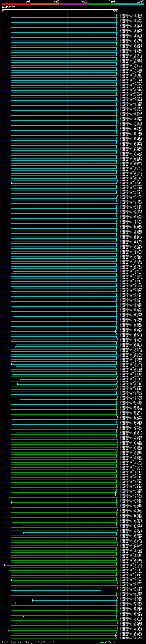Select hit label UniRef100_B8P2X9
Screen dimensions: 146x644
click(131, 376)
